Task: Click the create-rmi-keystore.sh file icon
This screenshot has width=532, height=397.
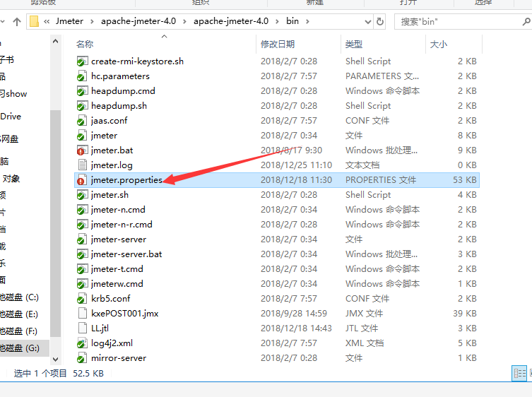Action: click(x=82, y=61)
